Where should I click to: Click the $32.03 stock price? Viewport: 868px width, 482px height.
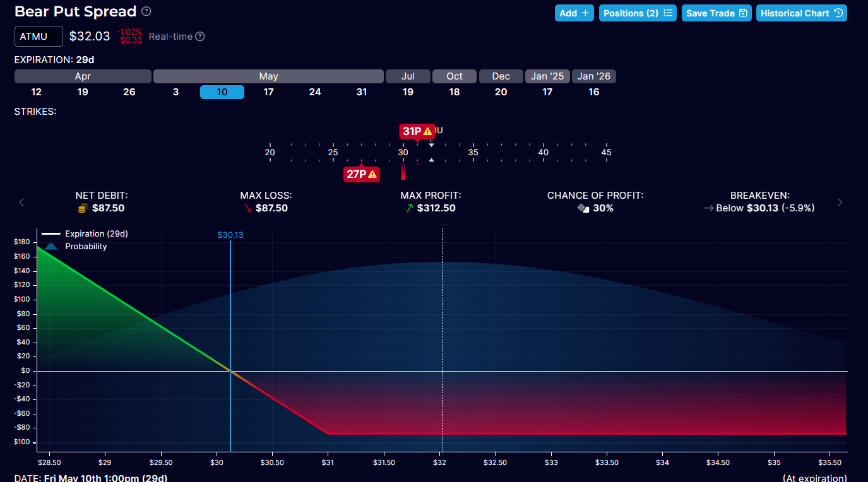[90, 37]
